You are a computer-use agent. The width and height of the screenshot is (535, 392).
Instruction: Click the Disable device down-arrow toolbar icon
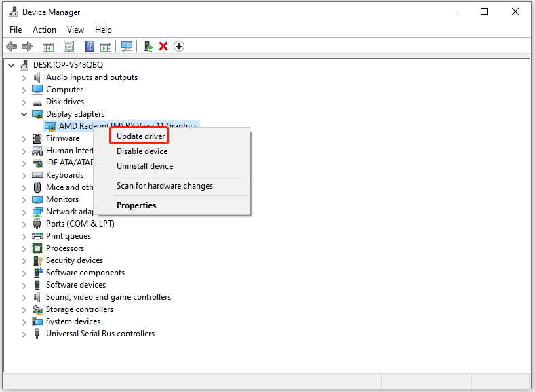tap(179, 46)
